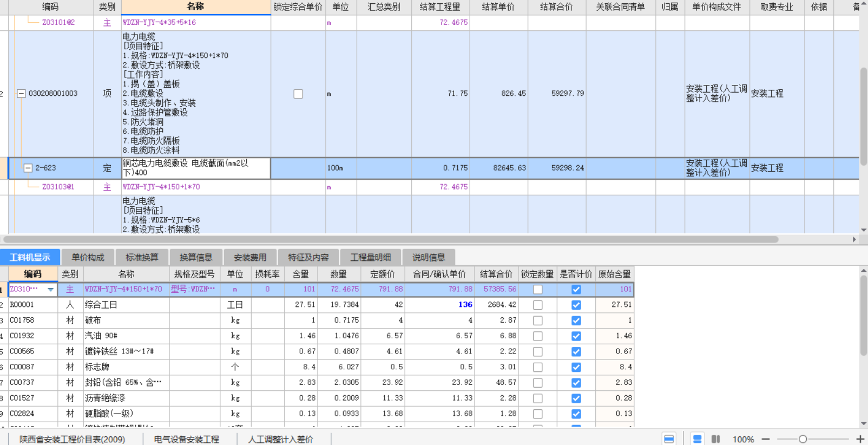Click the horizontal scrollbar of upper table
Image resolution: width=868 pixels, height=445 pixels.
391,239
